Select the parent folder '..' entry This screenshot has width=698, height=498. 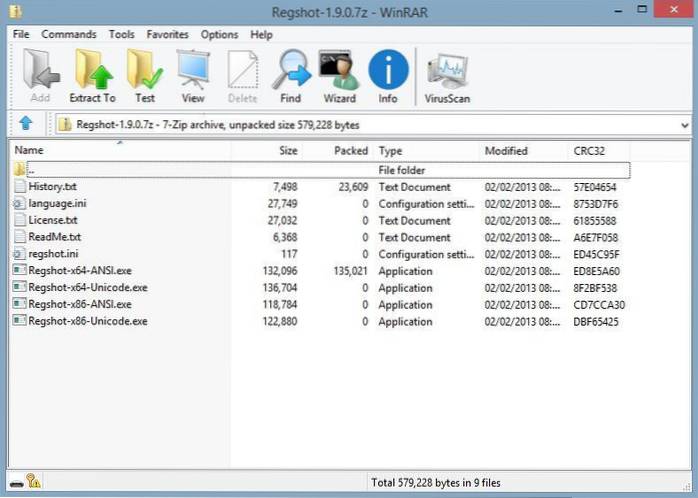point(32,170)
